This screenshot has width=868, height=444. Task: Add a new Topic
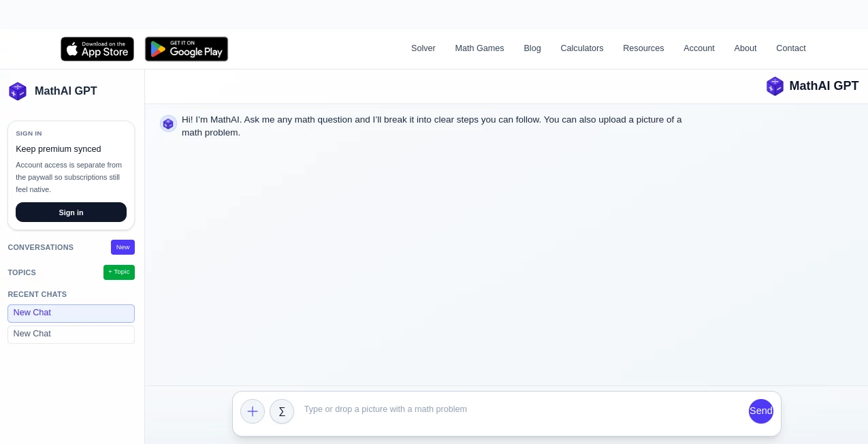(x=119, y=272)
